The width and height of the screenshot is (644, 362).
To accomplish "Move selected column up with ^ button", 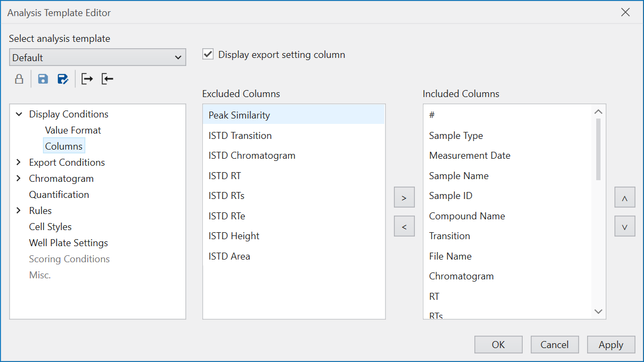I will click(x=625, y=198).
